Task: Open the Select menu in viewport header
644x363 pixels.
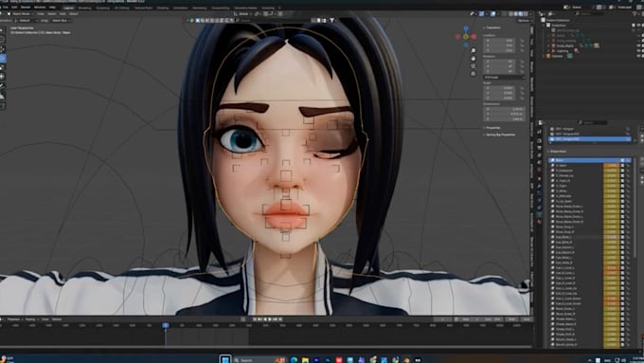Action: tap(52, 13)
